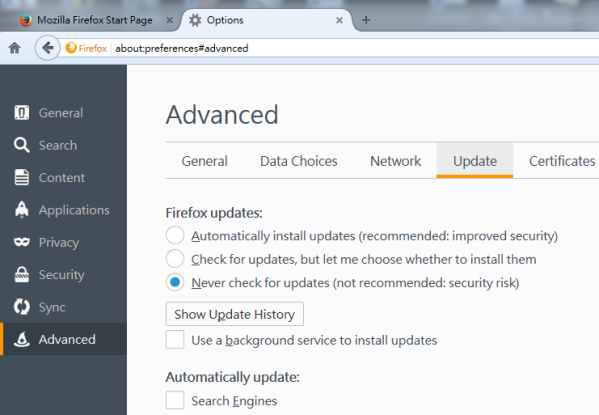
Task: Click Show Update History button
Action: pyautogui.click(x=235, y=314)
